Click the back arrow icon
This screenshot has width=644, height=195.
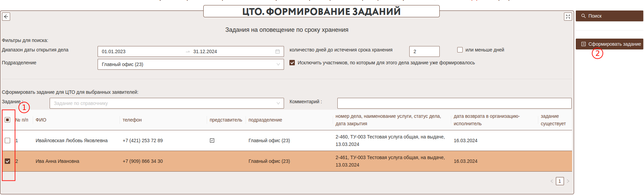6,17
